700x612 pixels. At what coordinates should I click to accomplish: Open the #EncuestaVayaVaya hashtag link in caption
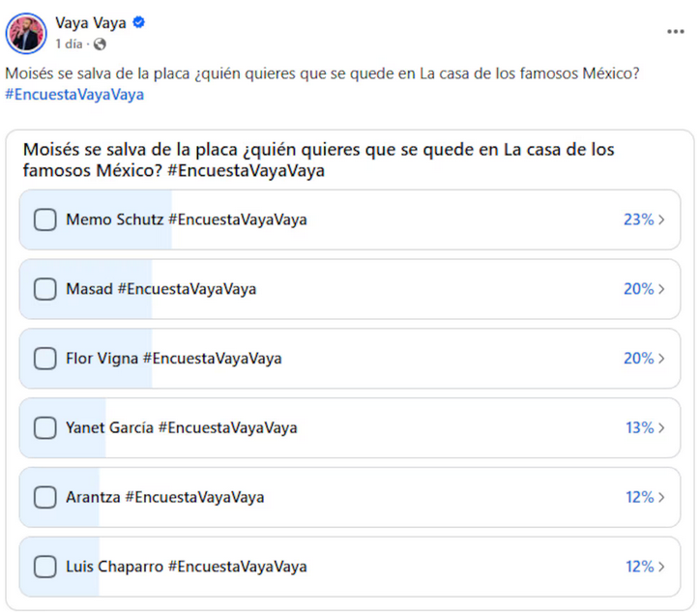pos(74,95)
